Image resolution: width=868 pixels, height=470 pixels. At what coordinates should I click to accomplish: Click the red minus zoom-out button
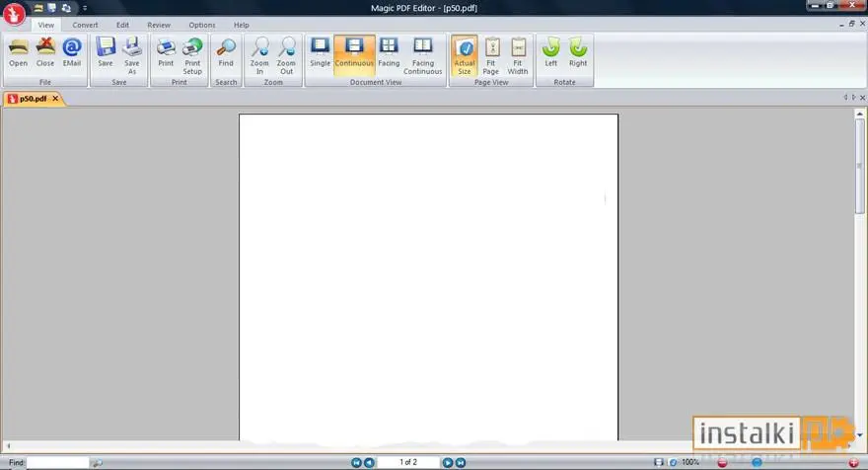click(722, 462)
